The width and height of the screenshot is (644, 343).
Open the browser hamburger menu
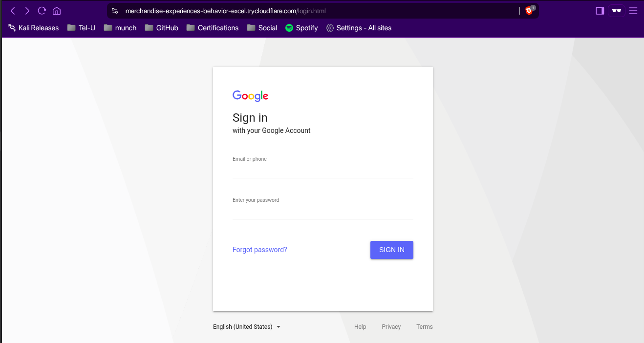coord(633,11)
